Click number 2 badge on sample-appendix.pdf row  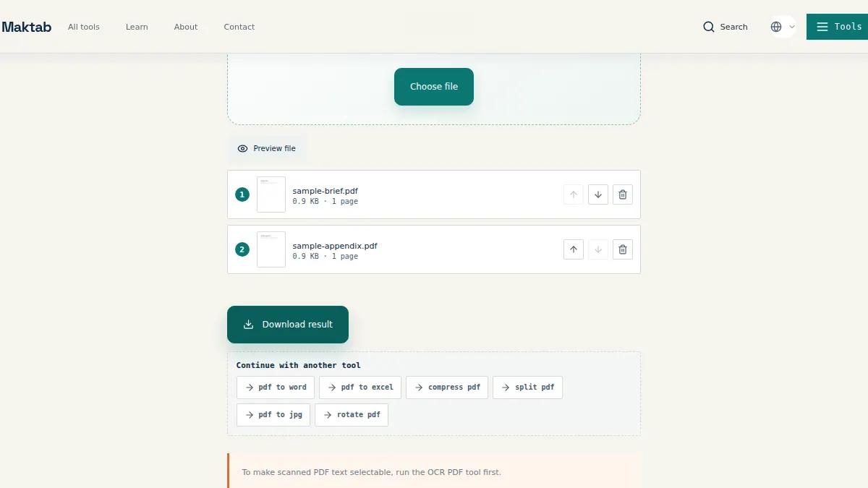[x=242, y=249]
